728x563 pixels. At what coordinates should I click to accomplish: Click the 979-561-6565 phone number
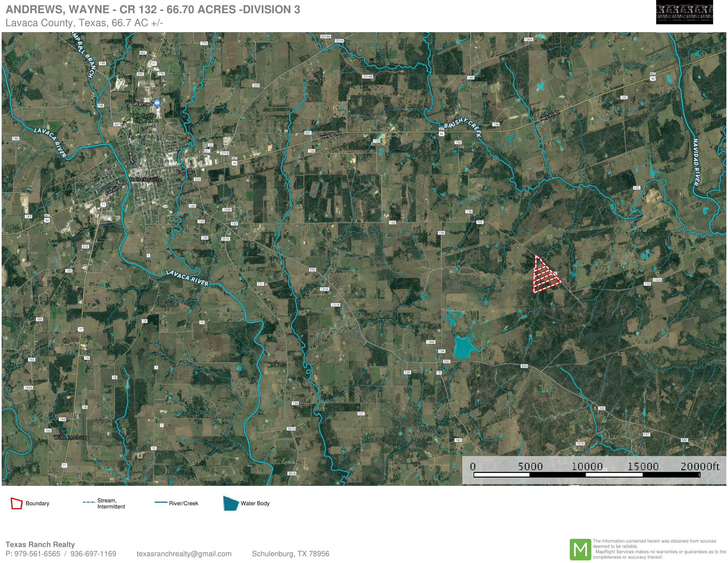[x=37, y=554]
